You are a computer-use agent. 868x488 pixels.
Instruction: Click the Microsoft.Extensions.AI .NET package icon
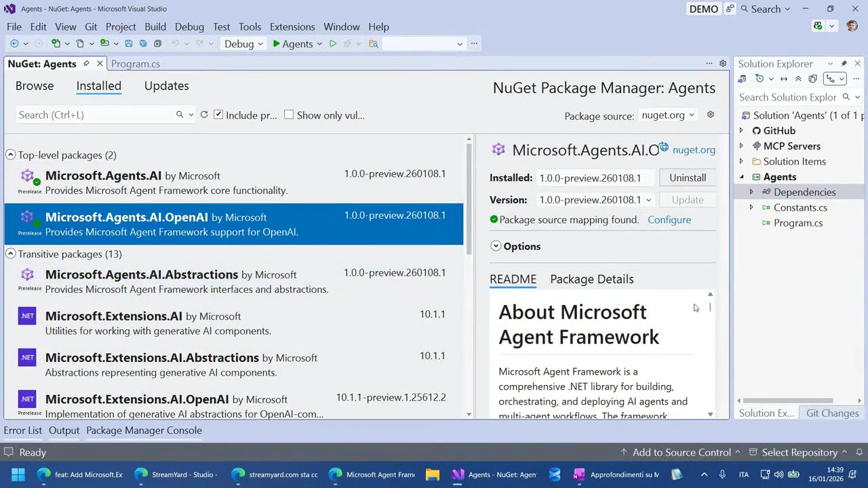click(x=27, y=316)
